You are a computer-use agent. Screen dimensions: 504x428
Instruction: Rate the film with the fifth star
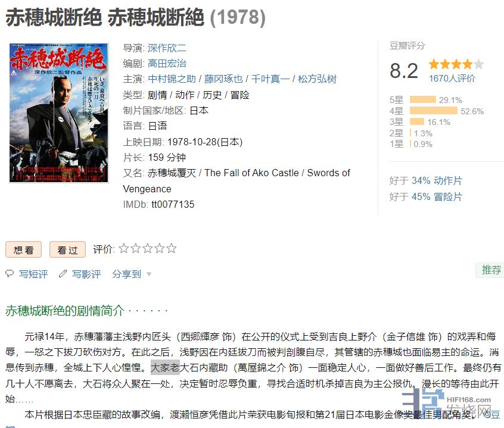[172, 248]
